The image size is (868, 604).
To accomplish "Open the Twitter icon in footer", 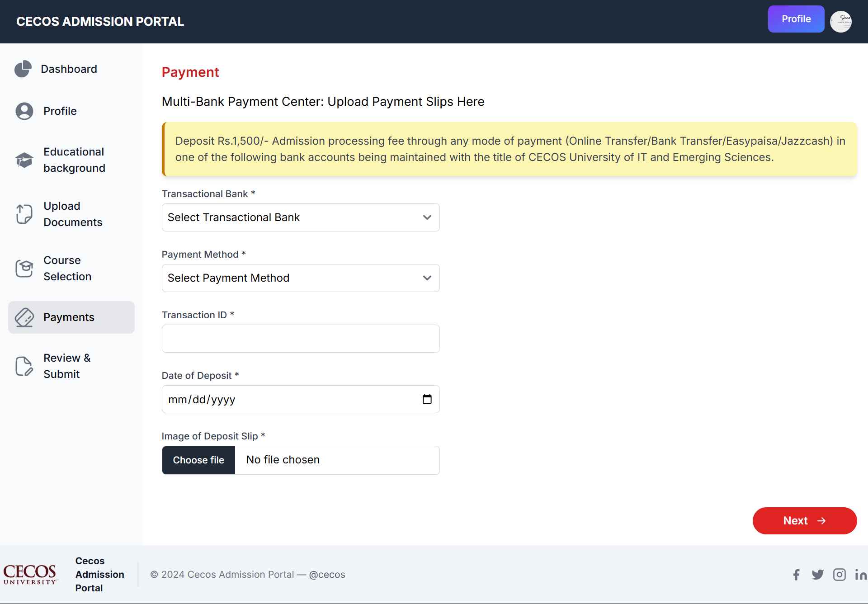I will [818, 575].
